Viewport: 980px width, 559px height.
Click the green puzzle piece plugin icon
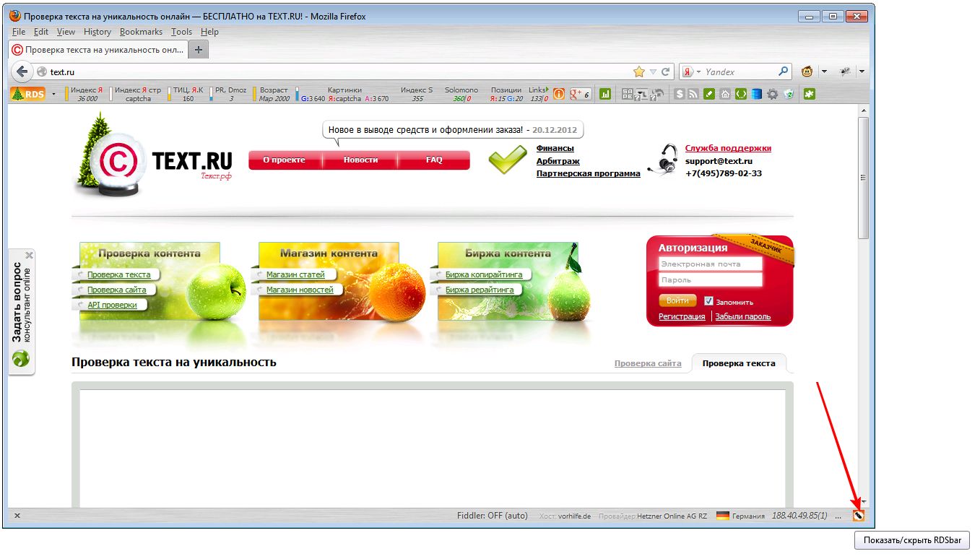coord(810,94)
